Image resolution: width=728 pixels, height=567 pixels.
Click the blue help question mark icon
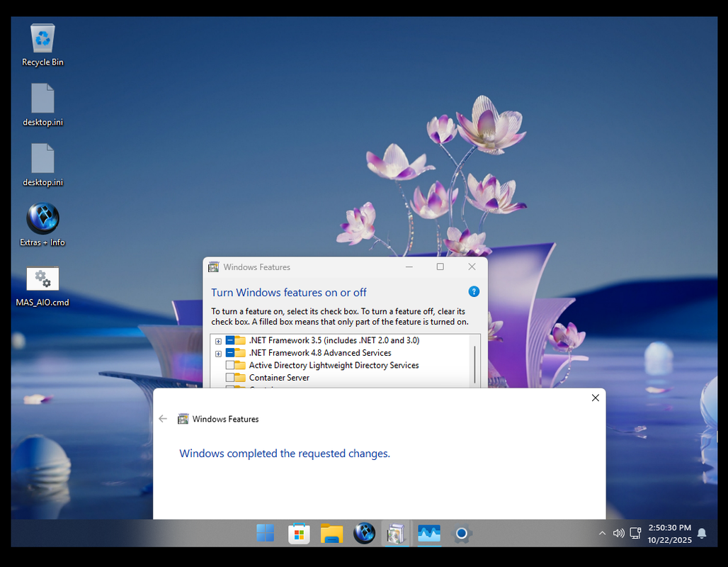click(x=474, y=291)
